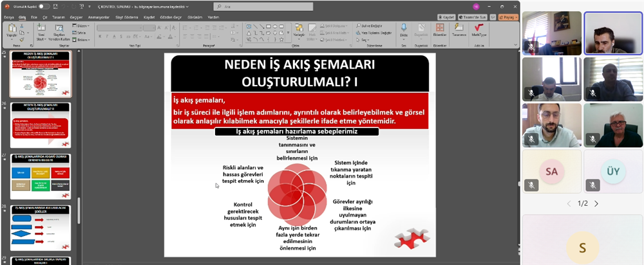Click the Sıfırla reset button
Image resolution: width=644 pixels, height=265 pixels.
click(79, 33)
